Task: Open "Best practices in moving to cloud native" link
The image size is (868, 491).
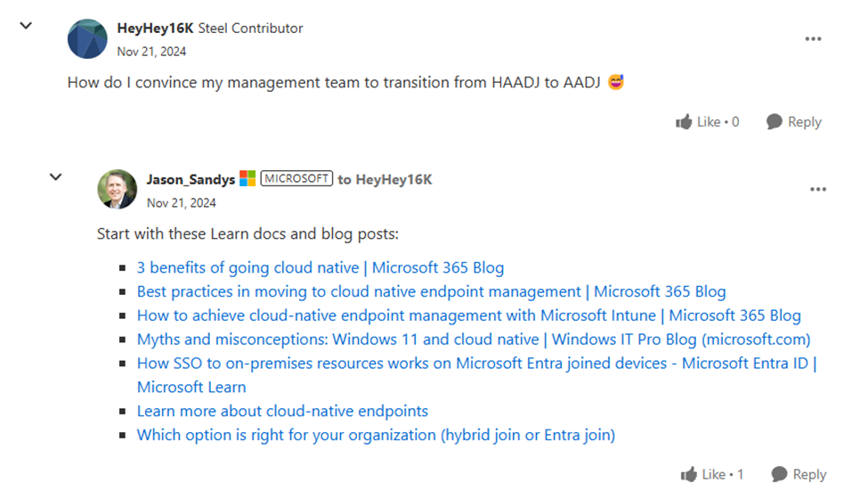Action: pyautogui.click(x=431, y=291)
